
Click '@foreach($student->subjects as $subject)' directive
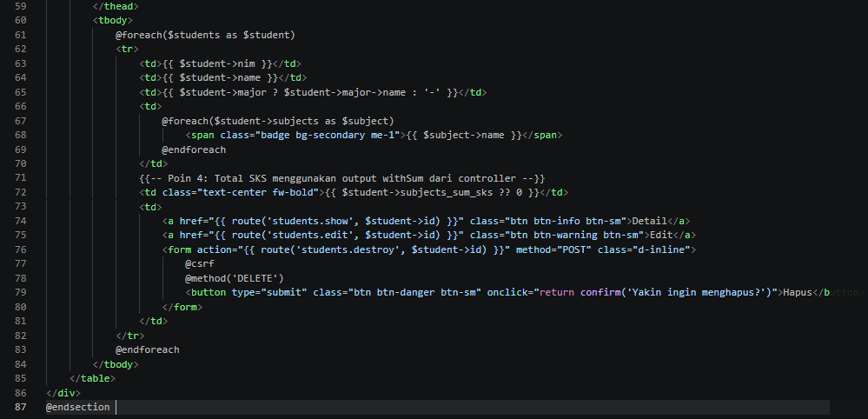point(277,121)
